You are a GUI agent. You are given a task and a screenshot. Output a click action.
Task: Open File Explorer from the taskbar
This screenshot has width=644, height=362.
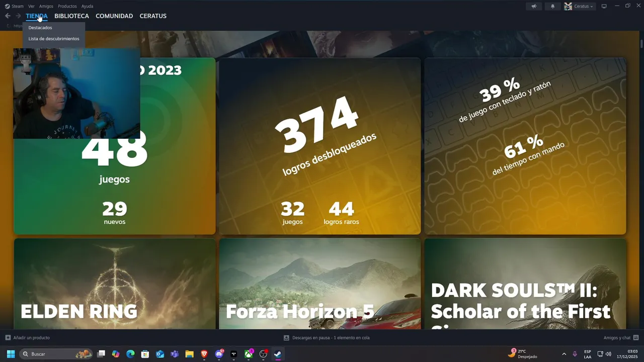click(x=189, y=354)
